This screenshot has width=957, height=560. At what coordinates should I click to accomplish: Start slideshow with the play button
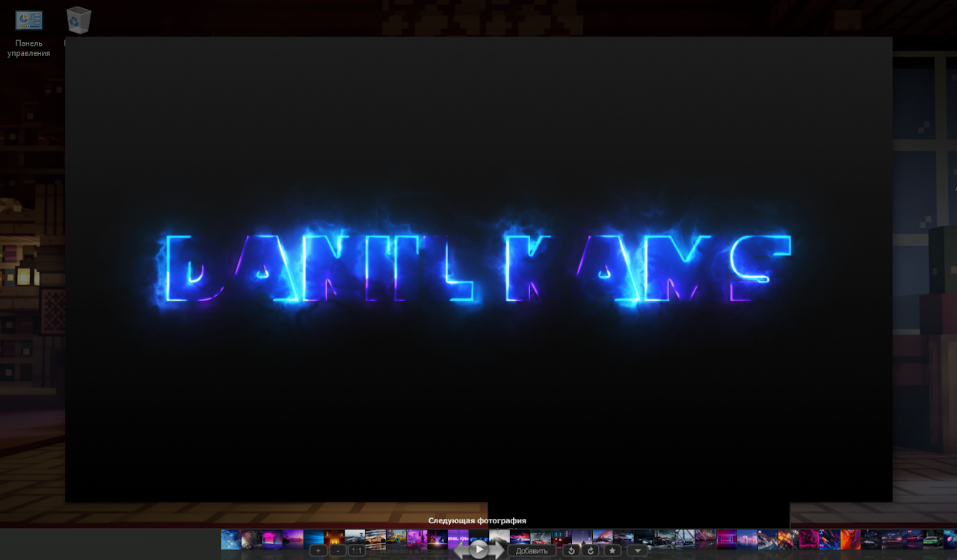(x=479, y=550)
